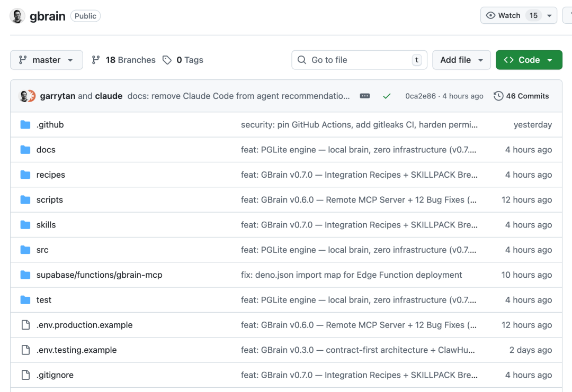Click the history clock icon beside 46 Commits
The width and height of the screenshot is (572, 392).
click(x=498, y=96)
